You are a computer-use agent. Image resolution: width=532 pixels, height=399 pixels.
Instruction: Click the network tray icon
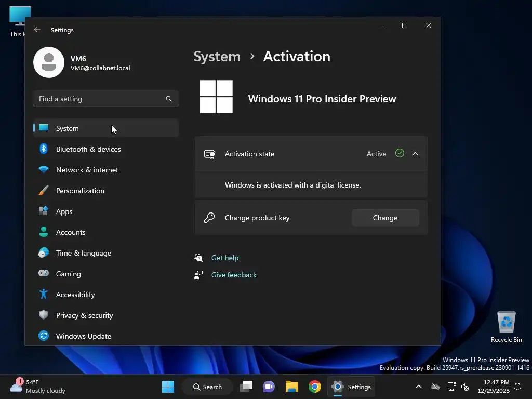pyautogui.click(x=451, y=387)
